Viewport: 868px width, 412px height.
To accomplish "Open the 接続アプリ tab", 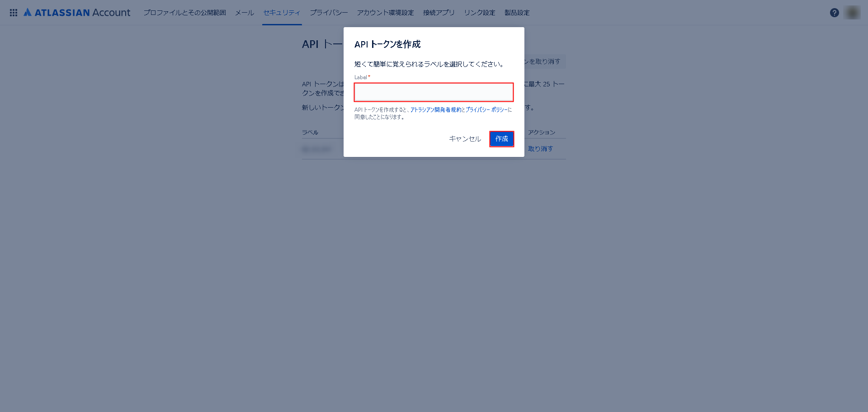I will coord(439,13).
